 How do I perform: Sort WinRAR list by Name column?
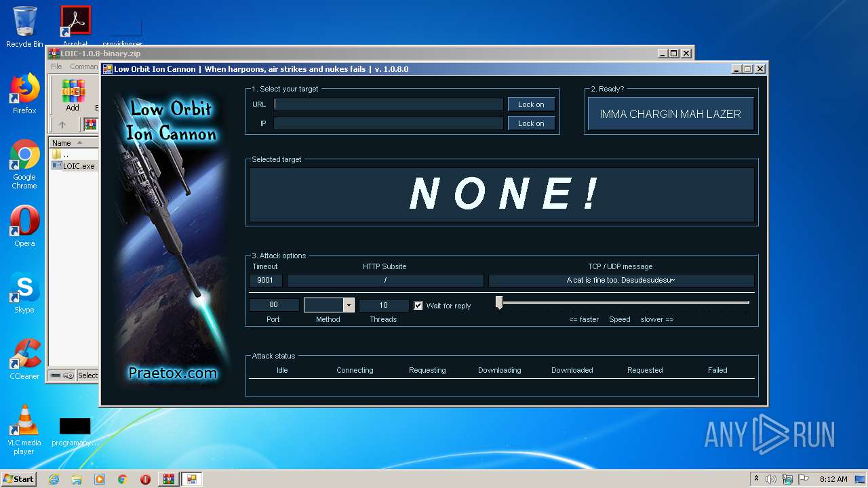coord(74,143)
